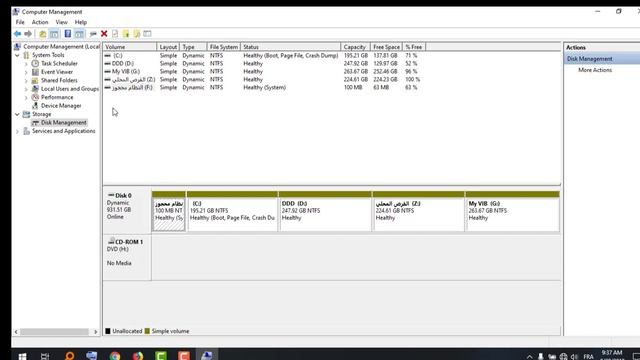The height and width of the screenshot is (360, 640).
Task: Click the tree scrollbar right arrow
Action: pyautogui.click(x=96, y=332)
